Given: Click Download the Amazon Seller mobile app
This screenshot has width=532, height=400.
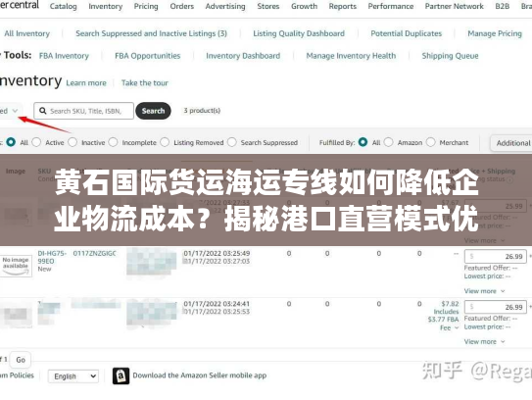Looking at the screenshot, I should (x=200, y=375).
